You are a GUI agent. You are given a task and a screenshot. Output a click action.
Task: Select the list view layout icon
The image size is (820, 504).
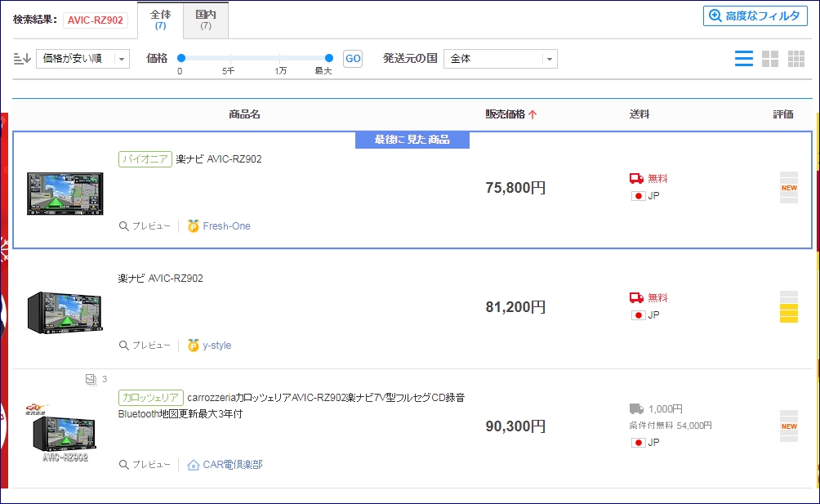(x=744, y=59)
